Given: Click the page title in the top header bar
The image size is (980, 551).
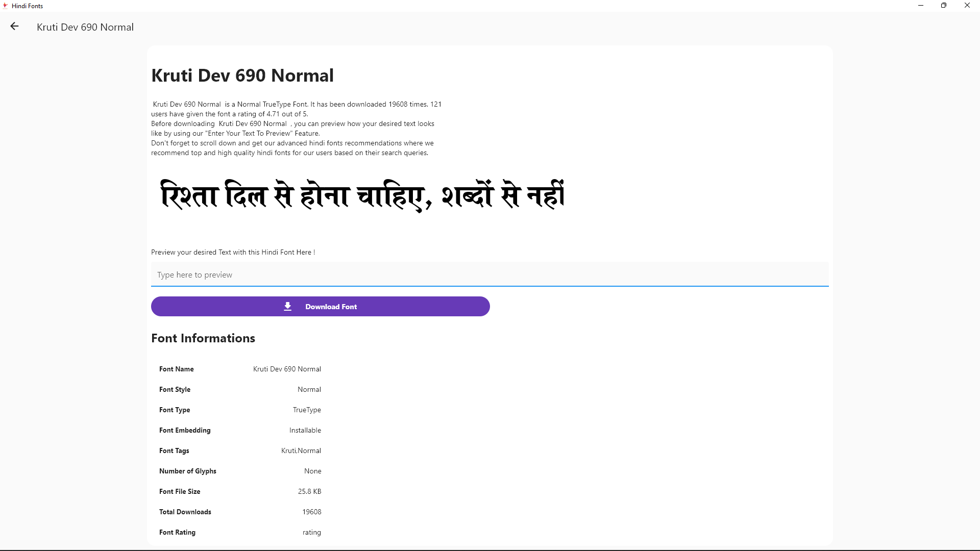Looking at the screenshot, I should pos(85,27).
